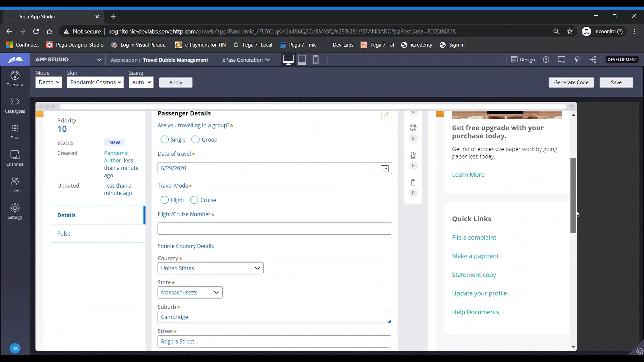Open the Skin dropdown showing Pandamic Cosmos
This screenshot has width=644, height=362.
[95, 82]
